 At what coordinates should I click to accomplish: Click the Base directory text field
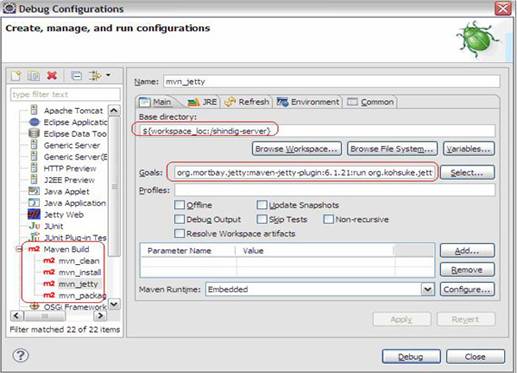coord(317,131)
